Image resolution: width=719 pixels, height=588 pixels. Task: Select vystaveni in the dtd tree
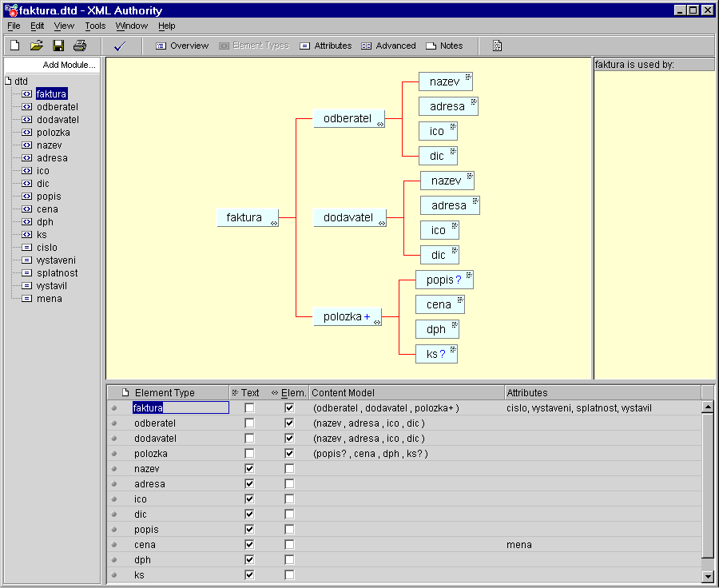tap(56, 260)
